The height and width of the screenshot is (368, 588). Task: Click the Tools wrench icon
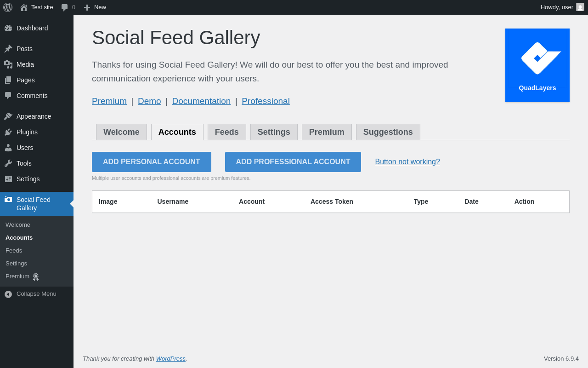(8, 163)
